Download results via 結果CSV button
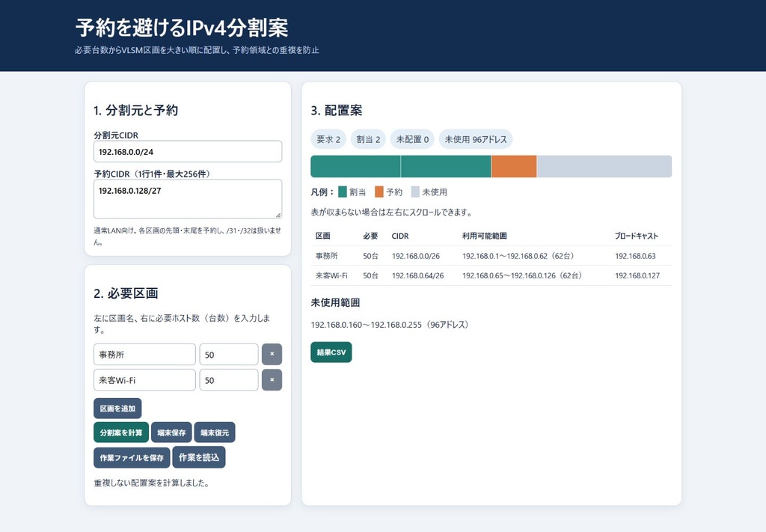Image resolution: width=766 pixels, height=532 pixels. (331, 352)
